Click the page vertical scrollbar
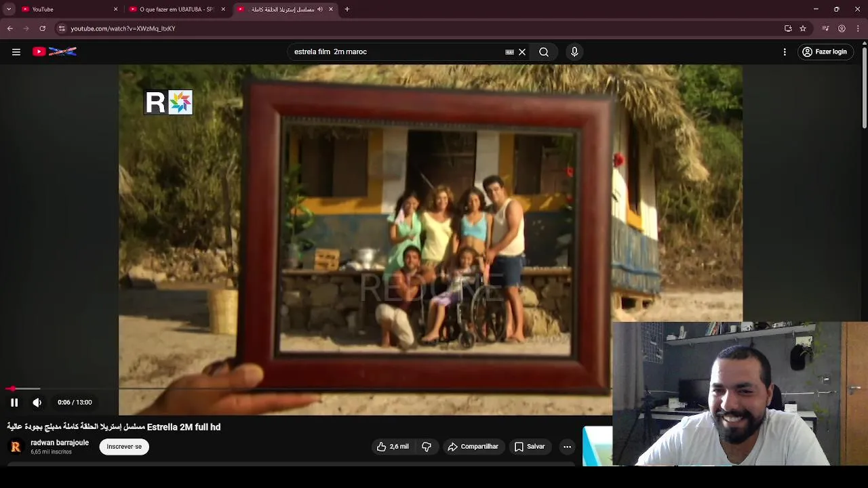Image resolution: width=868 pixels, height=488 pixels. click(864, 88)
